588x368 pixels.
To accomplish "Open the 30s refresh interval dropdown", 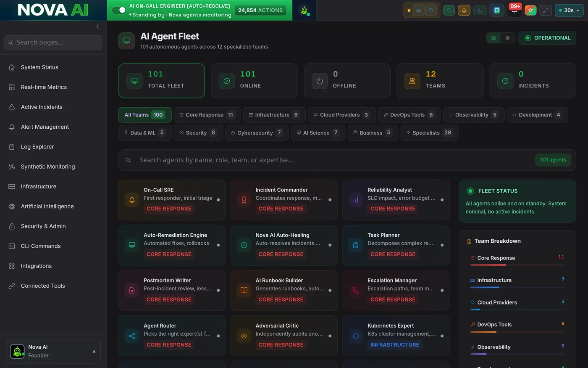I will [569, 11].
